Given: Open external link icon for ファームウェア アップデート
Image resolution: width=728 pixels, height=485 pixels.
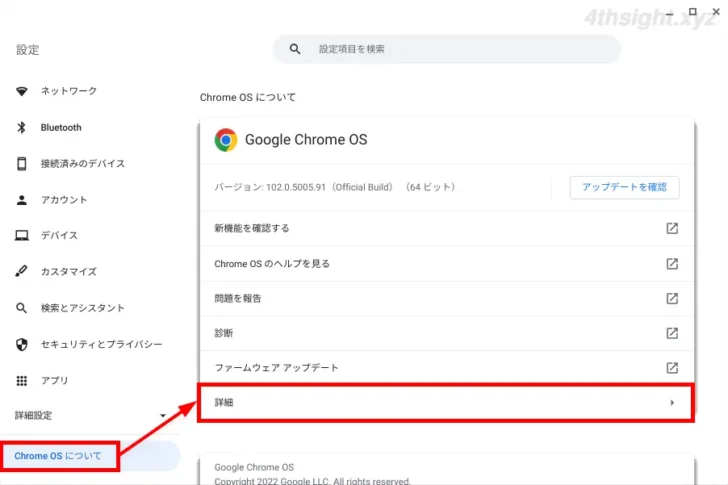Looking at the screenshot, I should coord(672,368).
